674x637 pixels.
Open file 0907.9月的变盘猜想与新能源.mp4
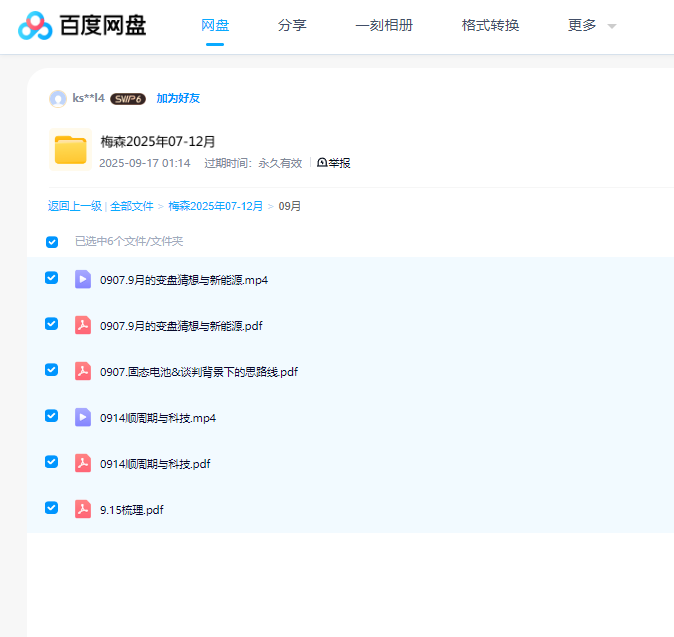[184, 280]
